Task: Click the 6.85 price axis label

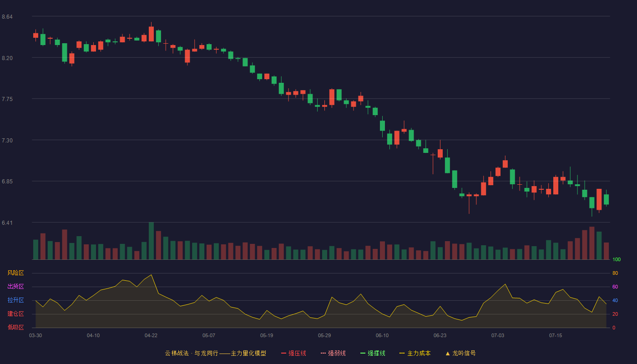Action: [7, 182]
